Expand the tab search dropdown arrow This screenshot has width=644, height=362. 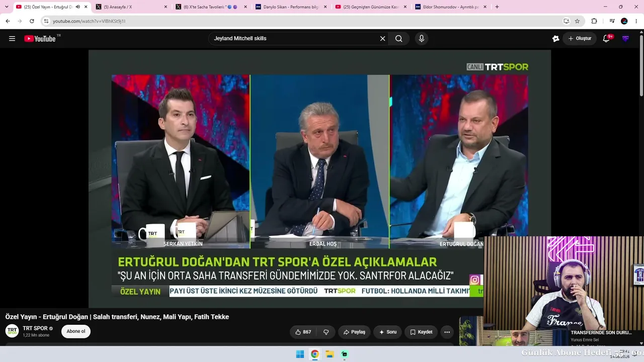[x=7, y=7]
